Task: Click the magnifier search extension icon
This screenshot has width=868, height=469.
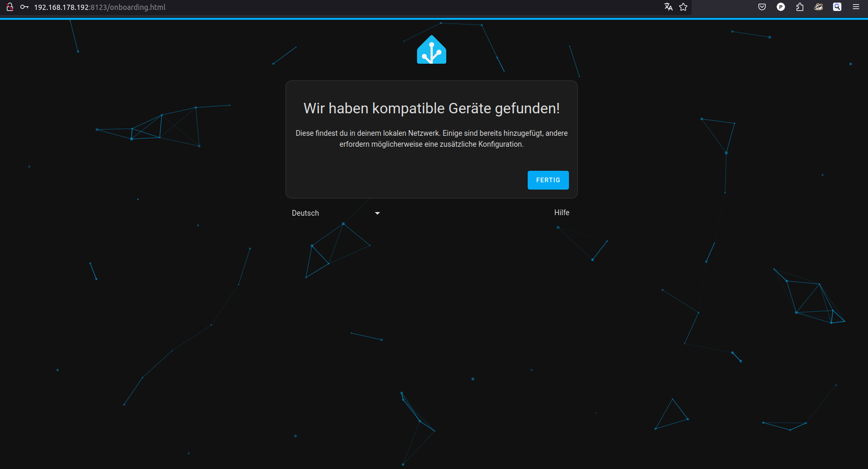Action: point(837,7)
